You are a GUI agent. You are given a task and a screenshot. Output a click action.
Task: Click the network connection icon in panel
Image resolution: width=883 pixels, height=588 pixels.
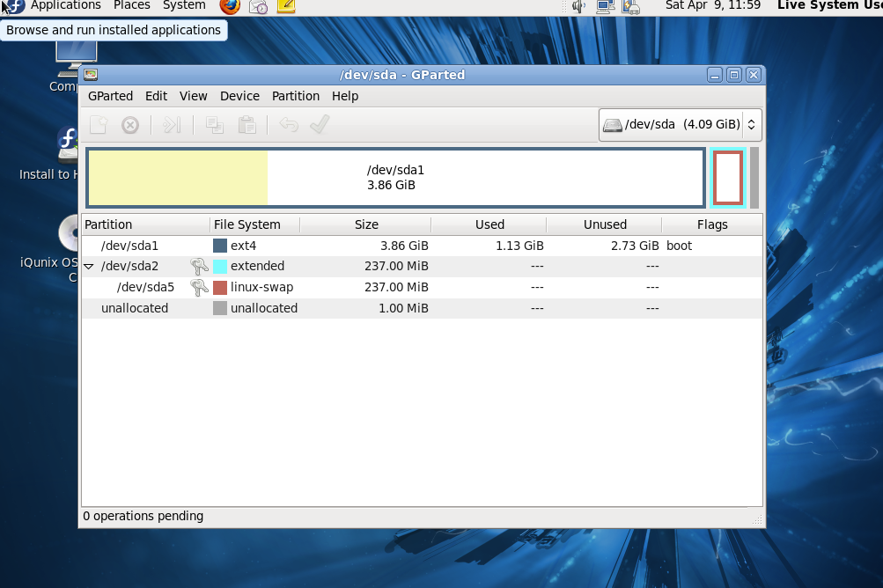point(606,6)
